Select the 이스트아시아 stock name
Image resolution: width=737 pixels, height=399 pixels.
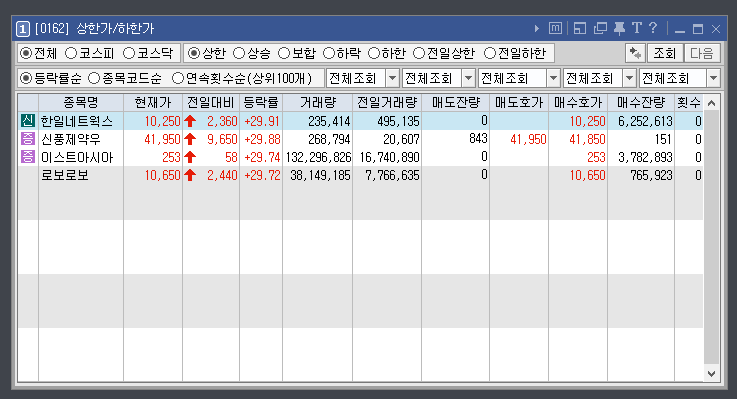pyautogui.click(x=77, y=157)
